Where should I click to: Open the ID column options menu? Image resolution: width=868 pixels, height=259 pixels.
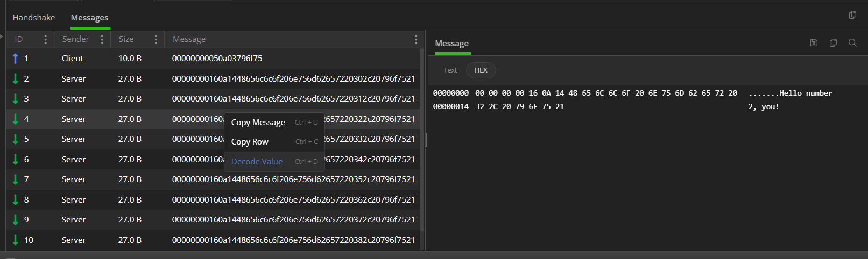pyautogui.click(x=45, y=39)
